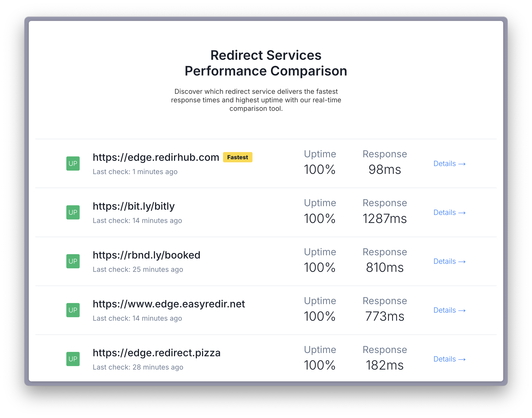
Task: Click the Response label in the rbnd.ly/booked row
Action: click(385, 252)
